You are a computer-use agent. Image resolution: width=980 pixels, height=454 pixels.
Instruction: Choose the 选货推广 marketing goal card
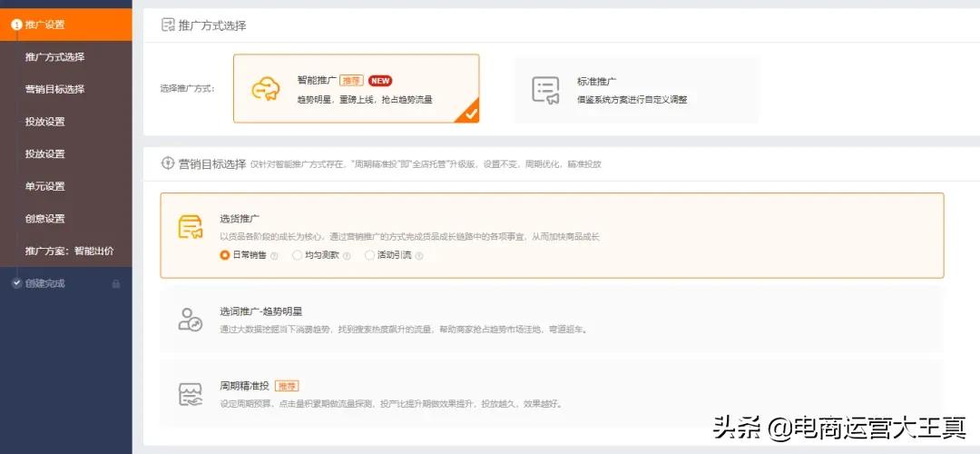click(552, 235)
